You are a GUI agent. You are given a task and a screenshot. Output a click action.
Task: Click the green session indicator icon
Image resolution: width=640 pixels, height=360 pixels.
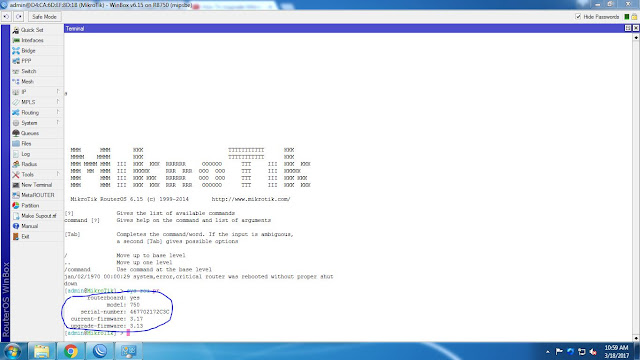click(627, 17)
